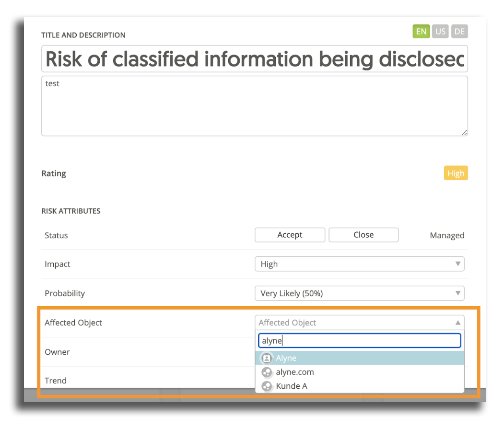Switch to the DE language tab

pos(459,32)
